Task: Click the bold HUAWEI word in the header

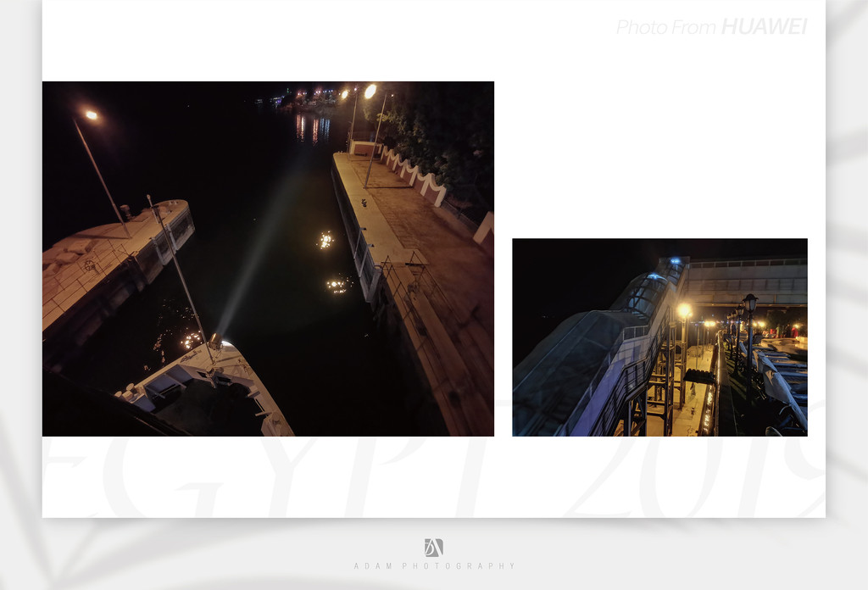Action: pyautogui.click(x=764, y=27)
